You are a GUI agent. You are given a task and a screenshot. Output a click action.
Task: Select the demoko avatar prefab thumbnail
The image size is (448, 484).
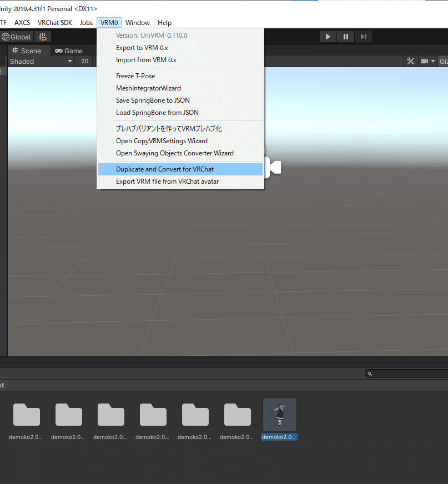point(280,415)
